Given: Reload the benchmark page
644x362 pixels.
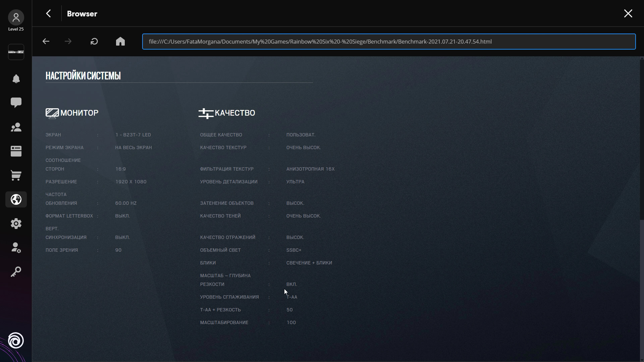Looking at the screenshot, I should (94, 41).
